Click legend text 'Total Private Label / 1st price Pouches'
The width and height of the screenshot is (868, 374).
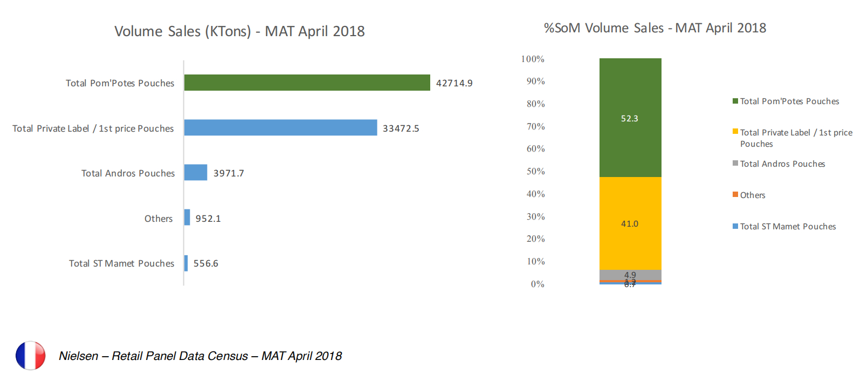point(796,138)
